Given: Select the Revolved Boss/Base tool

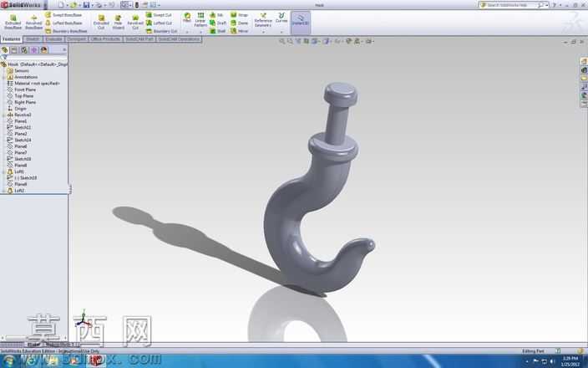Looking at the screenshot, I should [33, 22].
